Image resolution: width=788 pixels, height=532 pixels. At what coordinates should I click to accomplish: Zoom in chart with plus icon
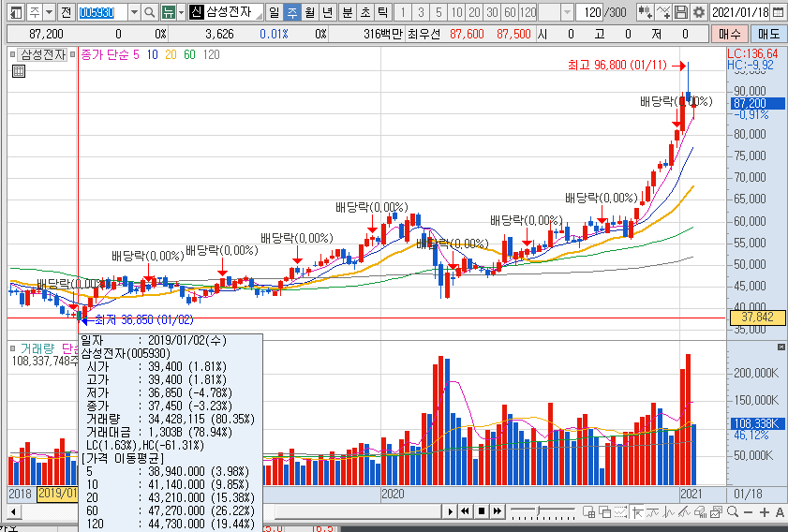pos(765,512)
